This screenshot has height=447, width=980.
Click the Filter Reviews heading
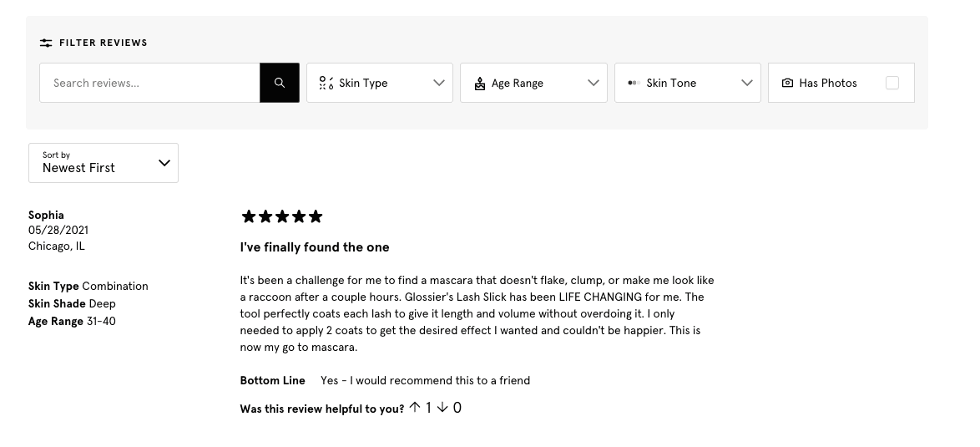(x=104, y=43)
